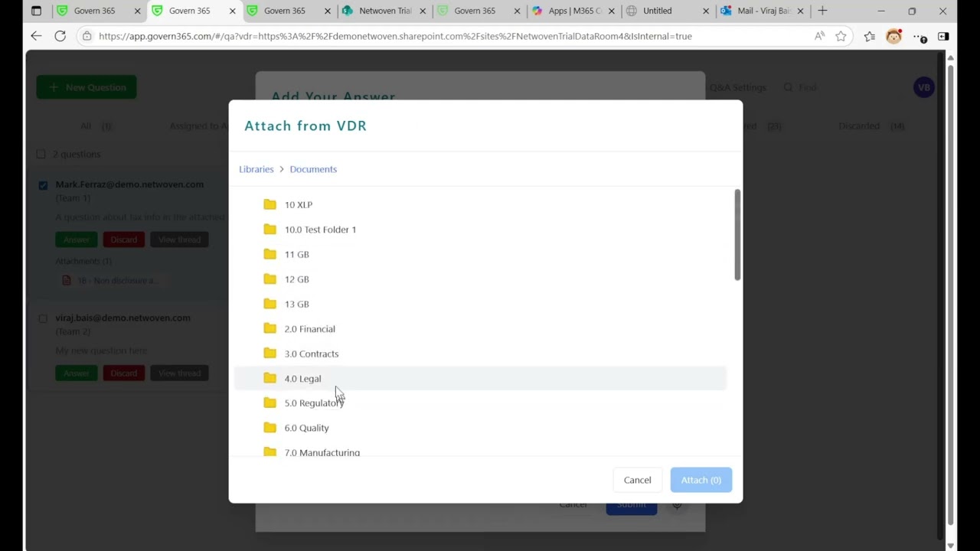The image size is (980, 551).
Task: Click the Attach (0) button
Action: point(701,480)
